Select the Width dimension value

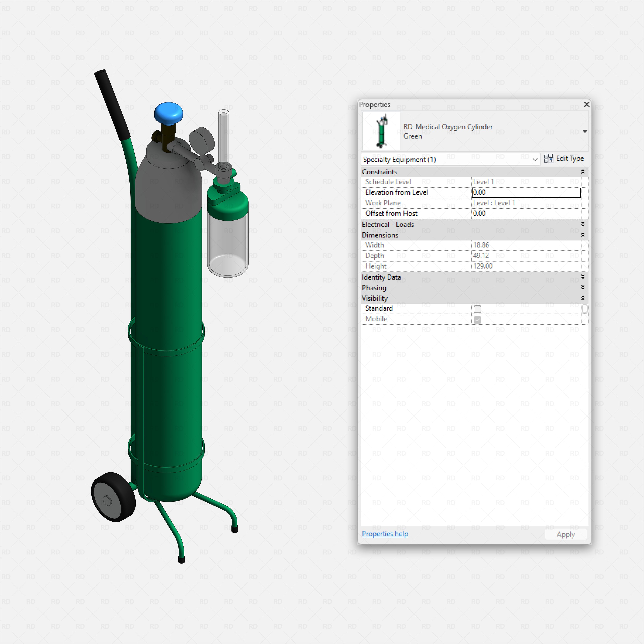(526, 245)
